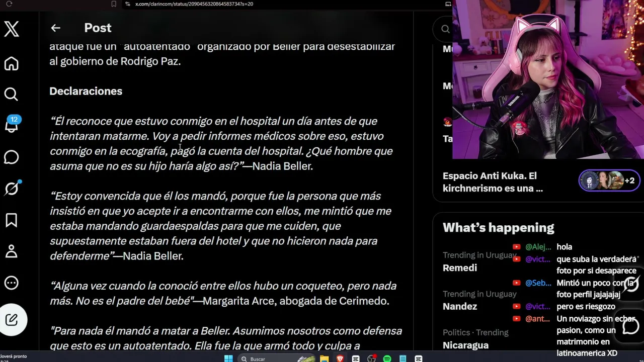The image size is (644, 362).
Task: View site information next to the URL
Action: tap(128, 4)
